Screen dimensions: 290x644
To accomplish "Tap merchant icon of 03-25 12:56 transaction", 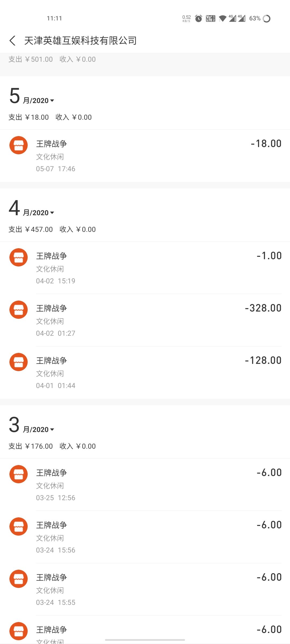I will 19,474.
